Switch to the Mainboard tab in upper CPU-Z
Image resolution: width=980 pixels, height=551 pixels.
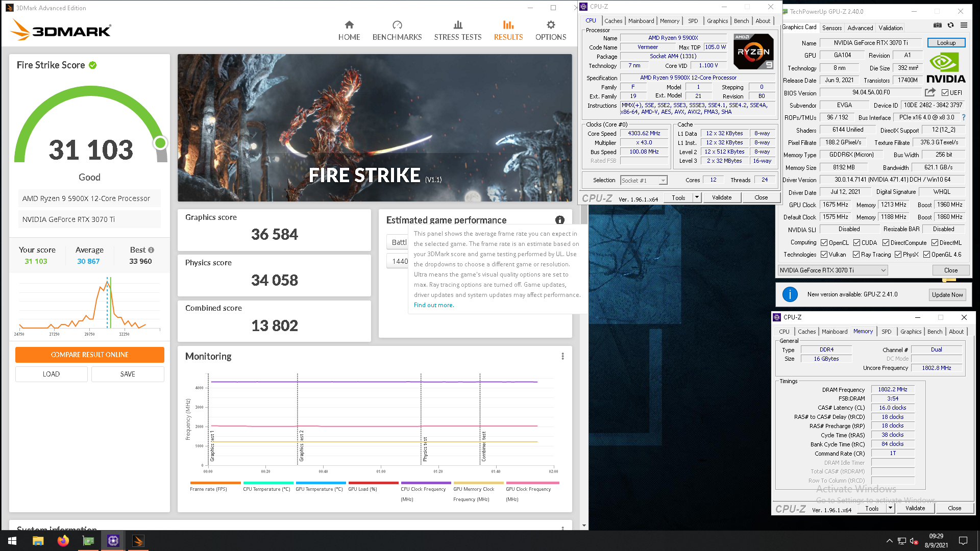coord(641,21)
